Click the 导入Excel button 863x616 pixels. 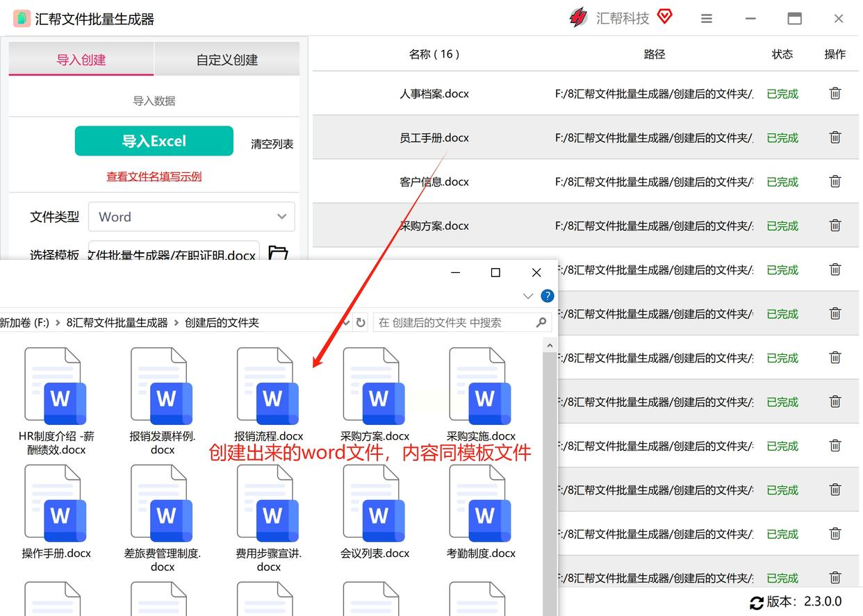coord(154,141)
